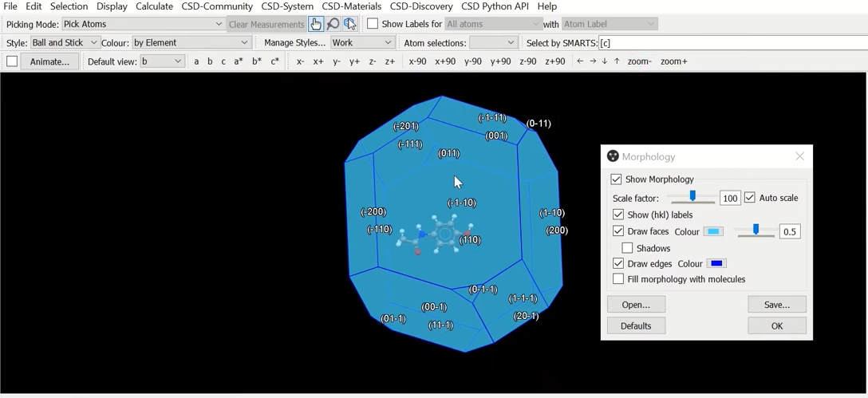
Task: Open the Calculate menu
Action: click(x=154, y=6)
